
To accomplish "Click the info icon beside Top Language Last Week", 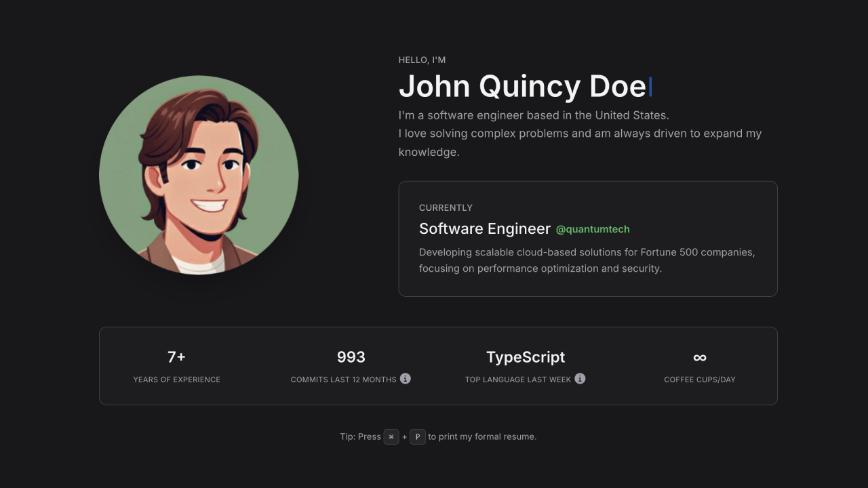I will click(580, 379).
